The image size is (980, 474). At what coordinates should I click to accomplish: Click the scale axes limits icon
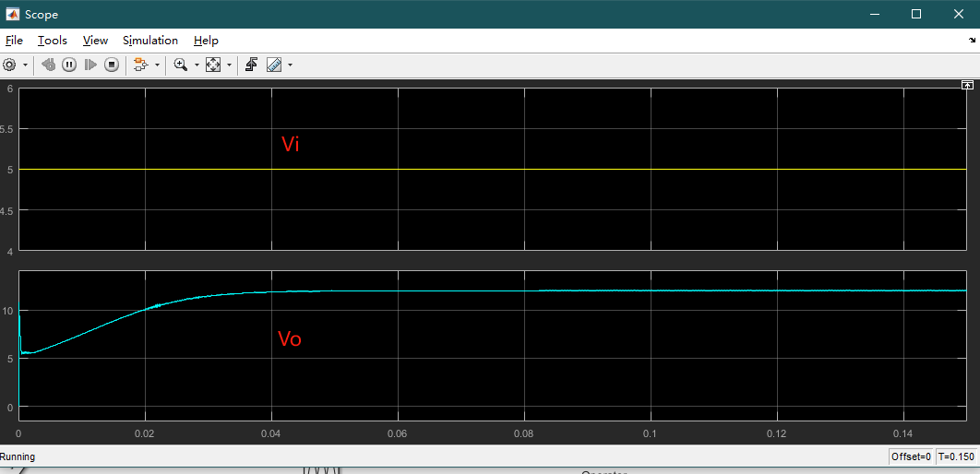pos(213,65)
